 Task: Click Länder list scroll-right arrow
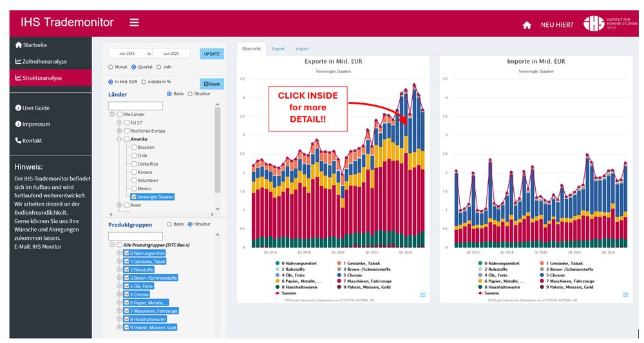tap(213, 214)
